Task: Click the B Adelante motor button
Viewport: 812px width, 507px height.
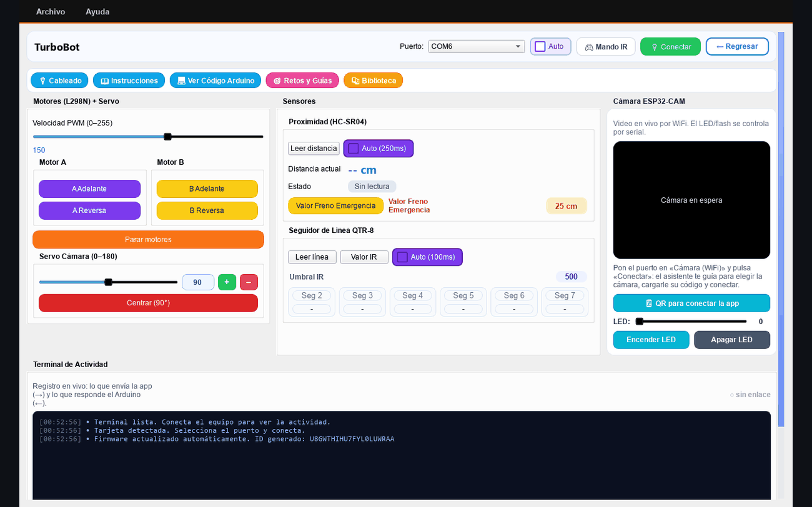Action: (x=207, y=189)
